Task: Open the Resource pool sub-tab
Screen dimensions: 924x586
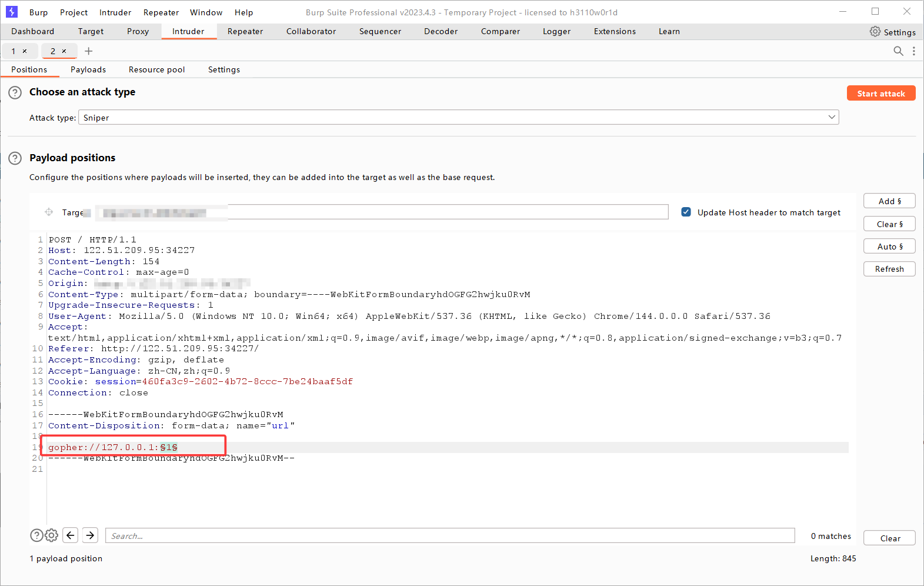Action: (156, 69)
